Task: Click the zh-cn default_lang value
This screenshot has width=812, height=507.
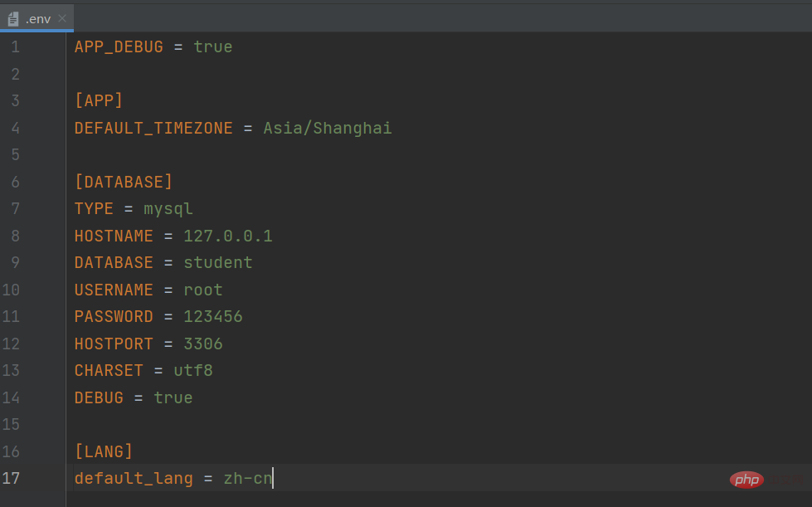Action: (247, 479)
